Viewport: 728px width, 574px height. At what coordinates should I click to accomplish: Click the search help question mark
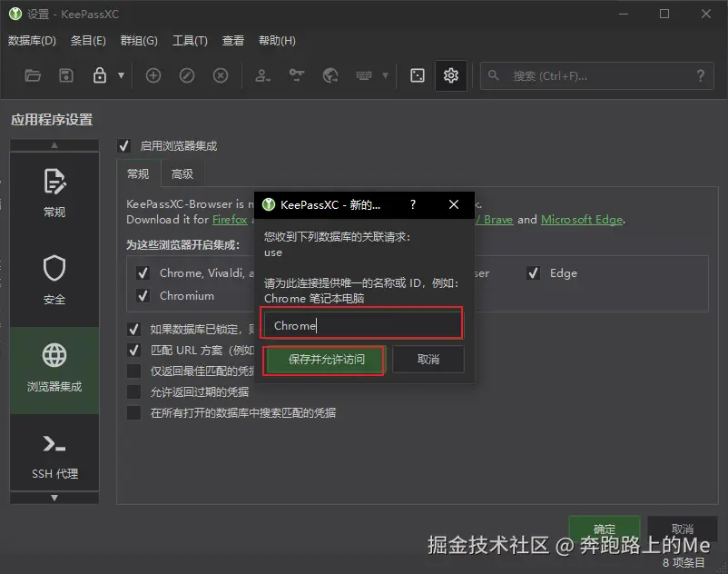pos(701,75)
